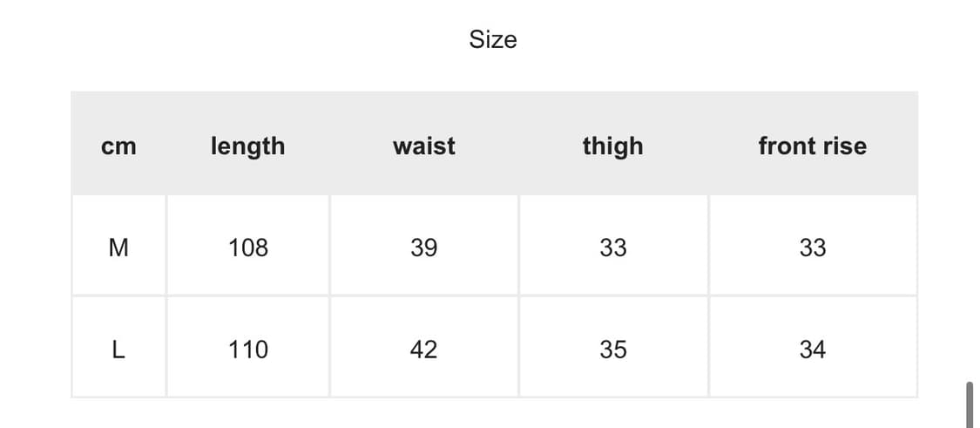This screenshot has width=980, height=428.
Task: Click the front rise value 33 for M
Action: 813,248
